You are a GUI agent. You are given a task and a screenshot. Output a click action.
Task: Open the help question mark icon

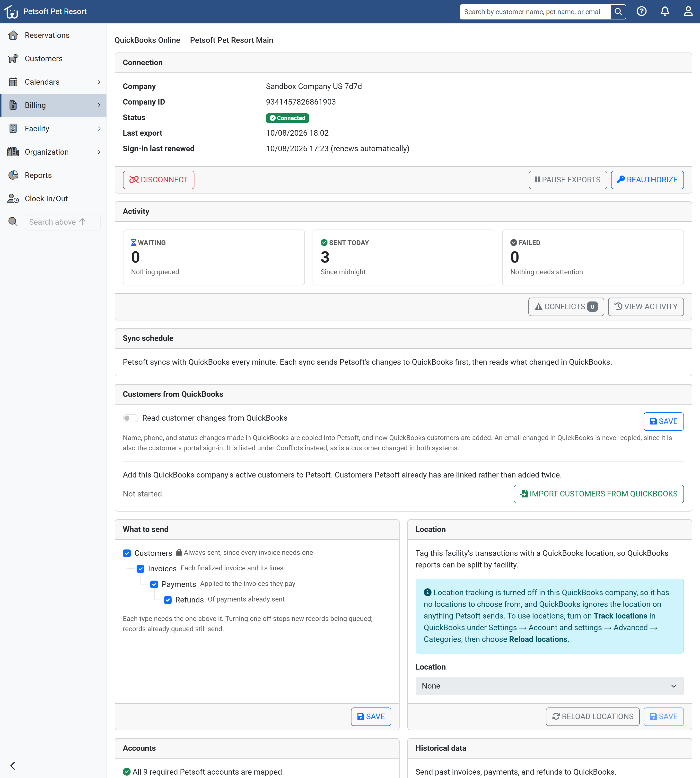(641, 11)
